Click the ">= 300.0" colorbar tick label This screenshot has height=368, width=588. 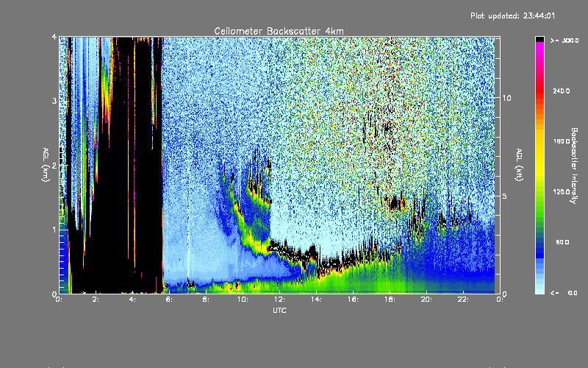(564, 40)
